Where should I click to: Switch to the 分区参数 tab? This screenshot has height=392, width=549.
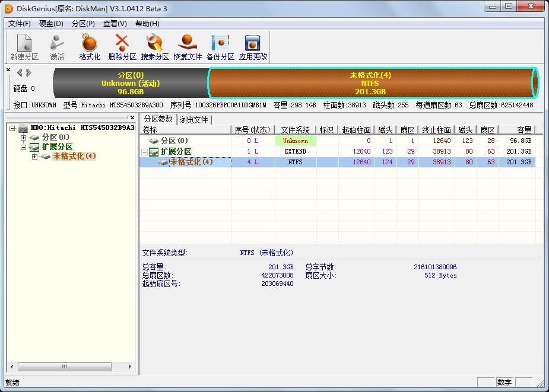[158, 119]
